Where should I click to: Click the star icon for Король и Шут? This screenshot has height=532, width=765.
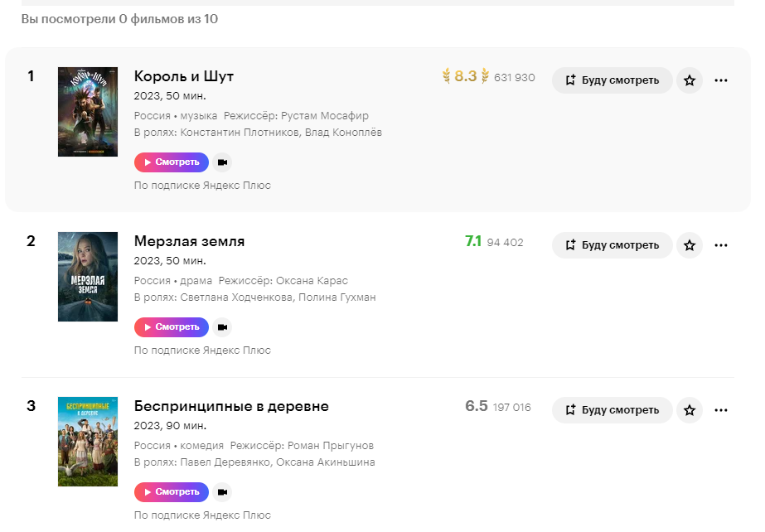(690, 80)
